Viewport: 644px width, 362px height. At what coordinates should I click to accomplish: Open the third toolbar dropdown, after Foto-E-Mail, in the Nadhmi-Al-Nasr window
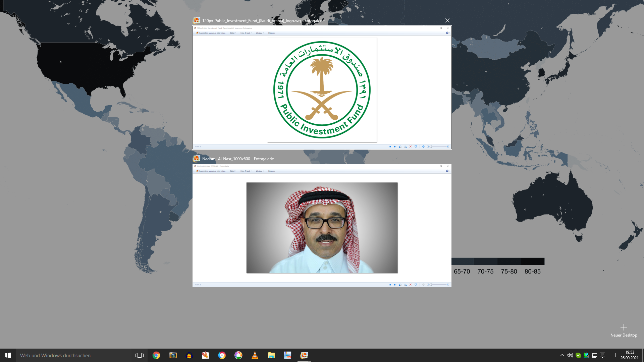coord(260,171)
